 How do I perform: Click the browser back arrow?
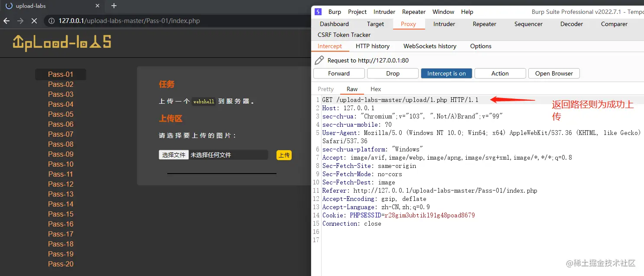pos(7,21)
